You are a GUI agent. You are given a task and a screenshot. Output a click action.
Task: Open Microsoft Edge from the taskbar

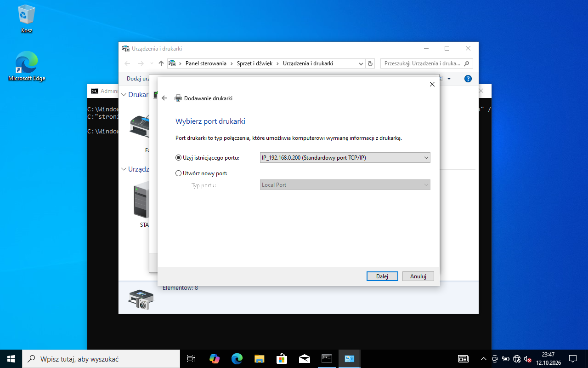click(x=237, y=359)
